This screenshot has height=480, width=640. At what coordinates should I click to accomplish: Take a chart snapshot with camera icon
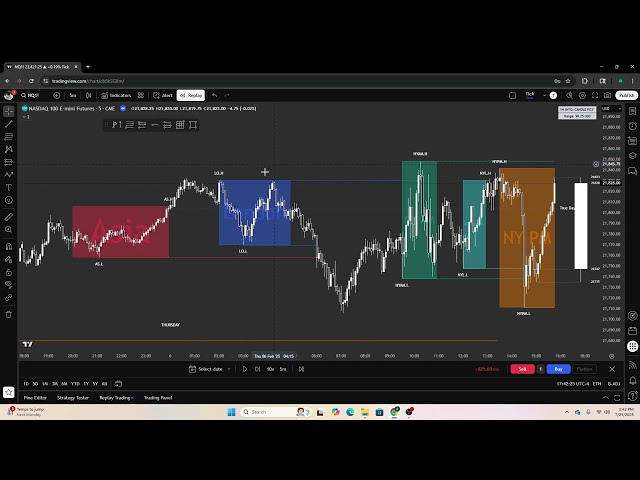pos(608,95)
